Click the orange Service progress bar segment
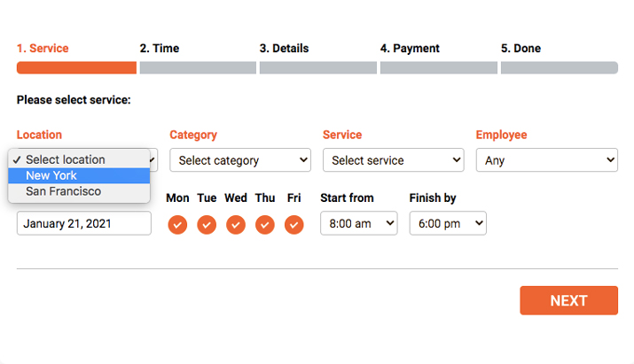 [x=76, y=67]
